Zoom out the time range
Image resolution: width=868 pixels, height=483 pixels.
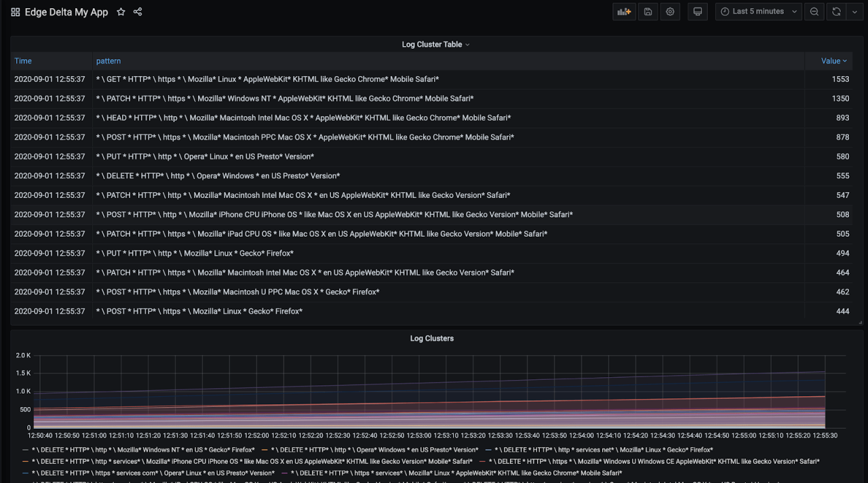(x=814, y=12)
